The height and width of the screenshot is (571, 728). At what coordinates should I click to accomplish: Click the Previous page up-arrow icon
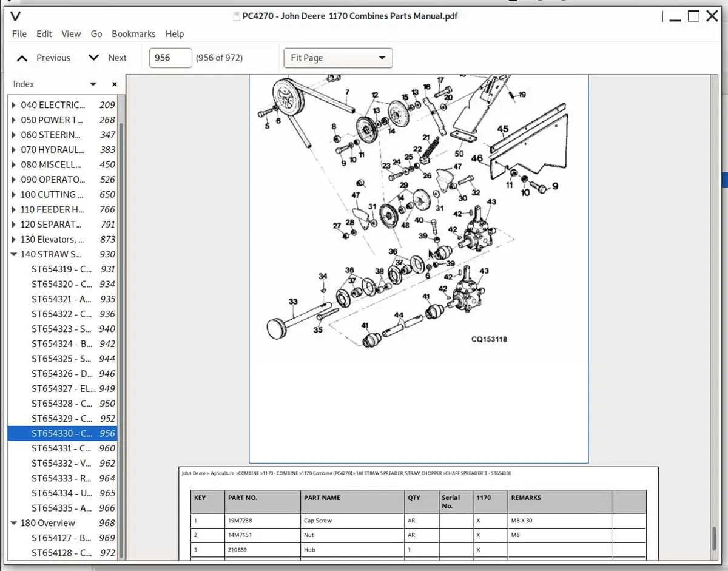[22, 58]
